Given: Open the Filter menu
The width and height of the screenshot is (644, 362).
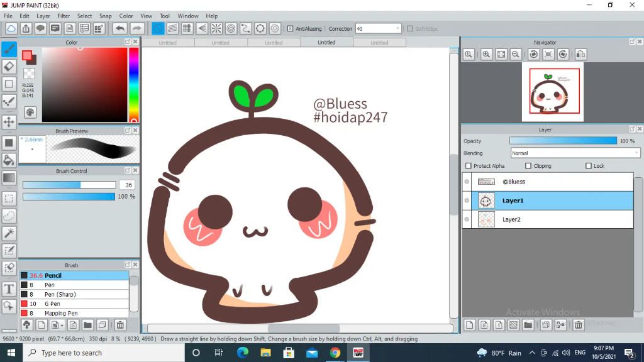Looking at the screenshot, I should [x=64, y=16].
